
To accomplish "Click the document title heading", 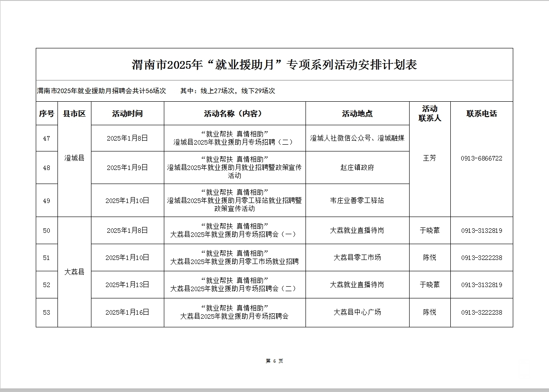I will [274, 65].
